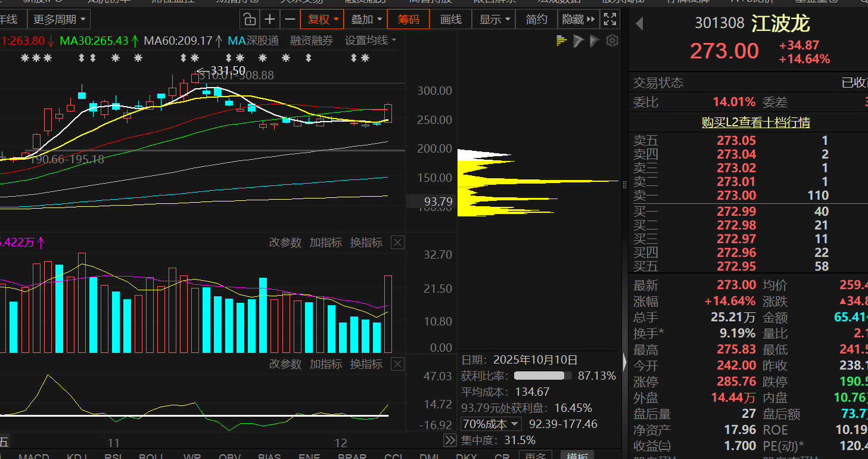Zoom out chart with minus button
Viewport: 868px width, 459px height.
(x=290, y=19)
